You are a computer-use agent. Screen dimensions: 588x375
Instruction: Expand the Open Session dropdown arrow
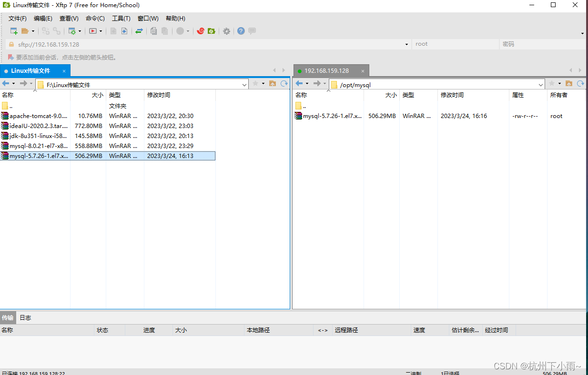click(x=33, y=31)
